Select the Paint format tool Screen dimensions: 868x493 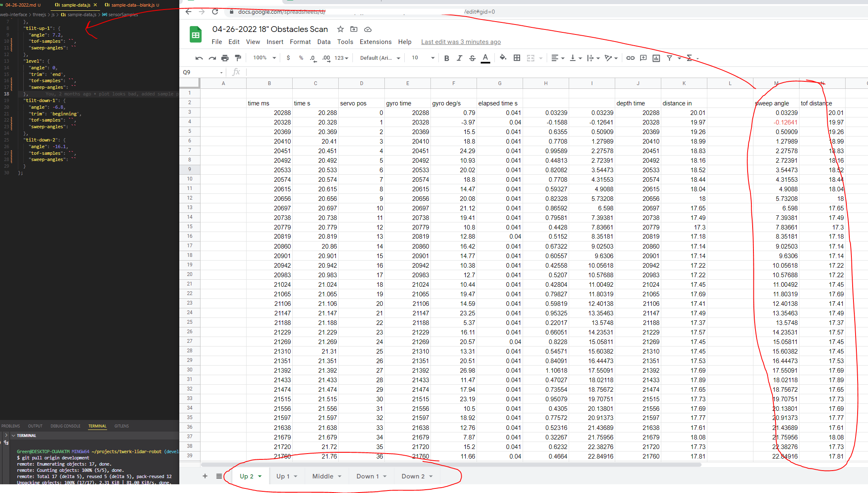(238, 58)
